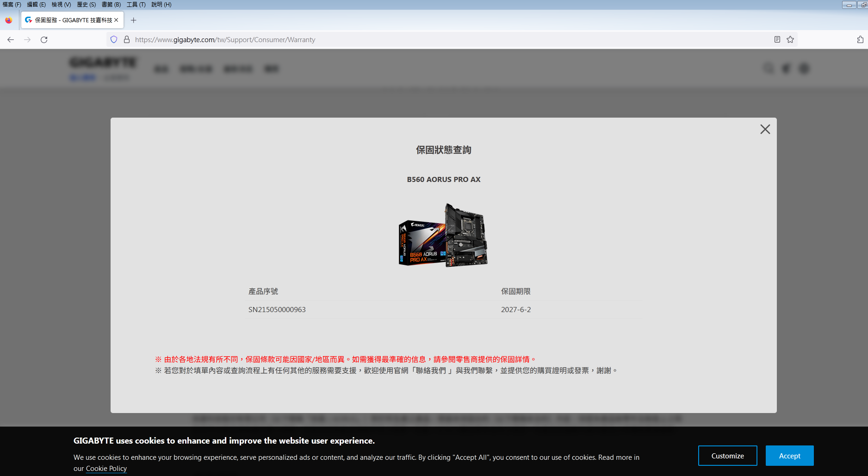Open the 書籤 (B) menu
Screen dimensions: 868x476
coord(111,5)
